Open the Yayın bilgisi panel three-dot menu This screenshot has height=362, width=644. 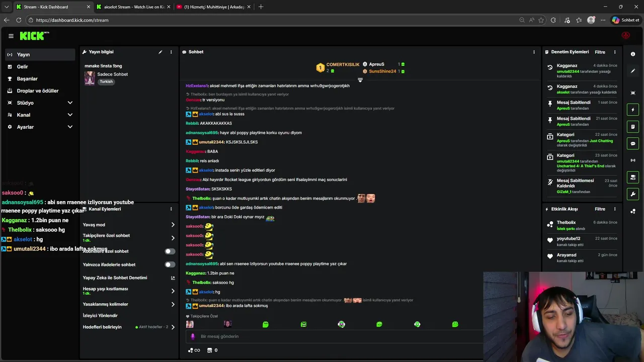click(x=171, y=52)
